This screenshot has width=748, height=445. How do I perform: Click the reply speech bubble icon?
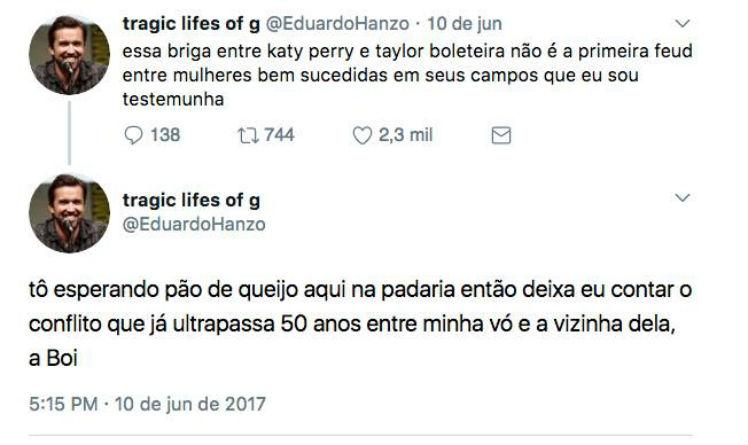(x=133, y=135)
